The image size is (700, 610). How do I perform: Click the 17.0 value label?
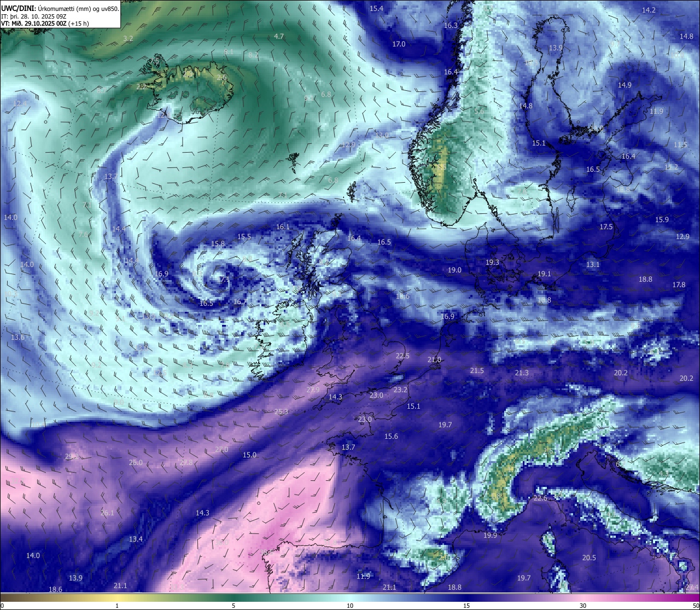(399, 44)
